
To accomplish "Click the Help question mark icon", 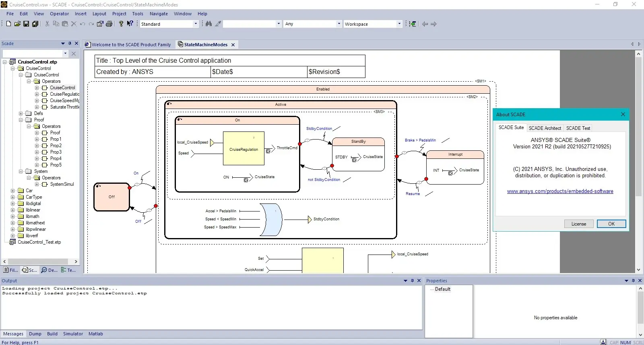I will pos(121,24).
